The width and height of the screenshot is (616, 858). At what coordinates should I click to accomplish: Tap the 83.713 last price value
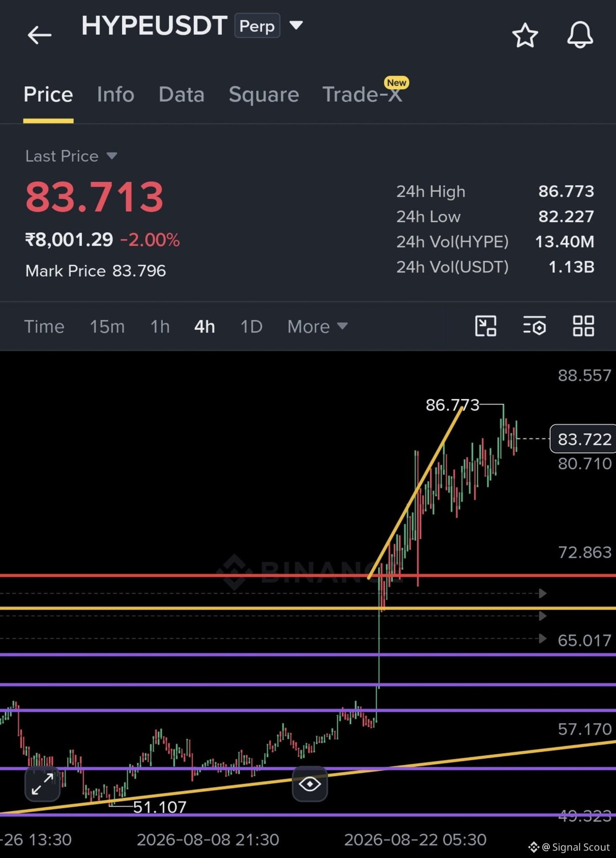(x=94, y=196)
